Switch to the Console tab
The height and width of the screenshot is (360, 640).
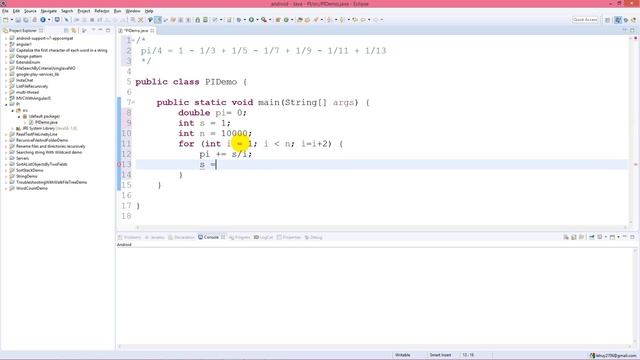coord(211,237)
